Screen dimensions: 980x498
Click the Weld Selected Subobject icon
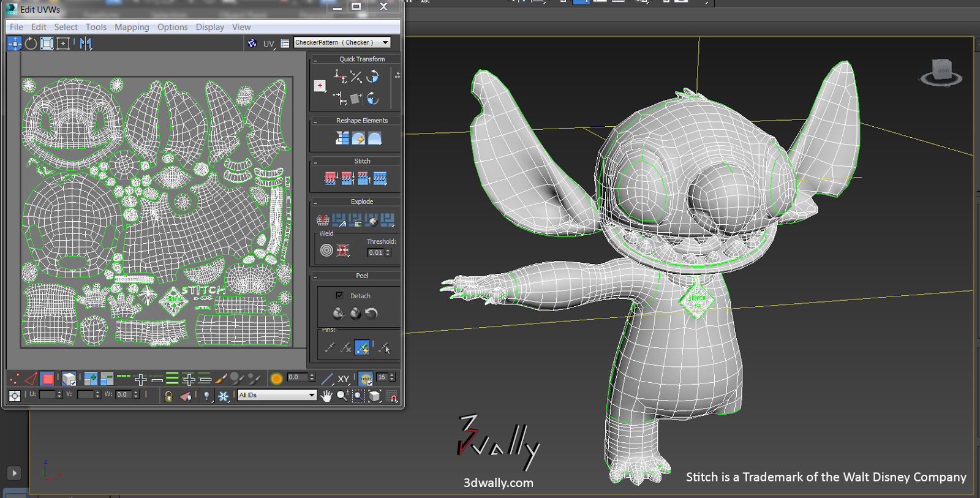tap(343, 250)
